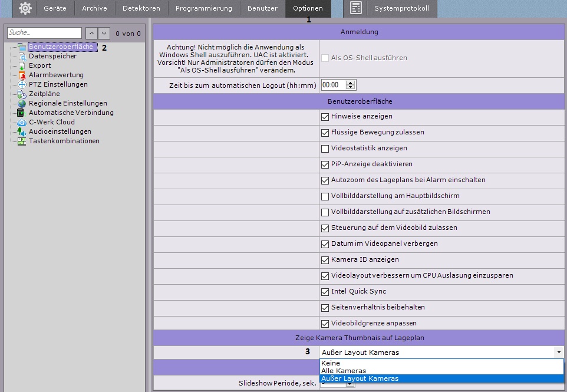The image size is (567, 392).
Task: Switch to the Geräte tab
Action: pos(55,8)
